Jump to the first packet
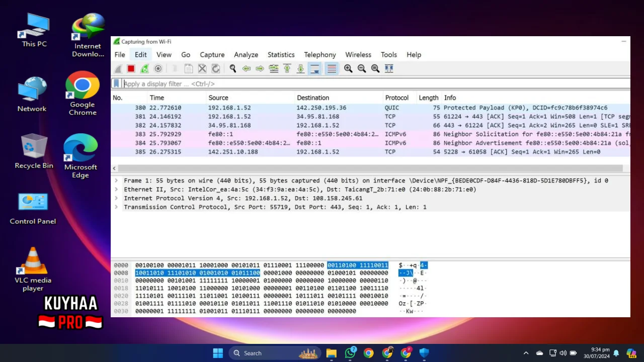This screenshot has width=644, height=362. (287, 69)
